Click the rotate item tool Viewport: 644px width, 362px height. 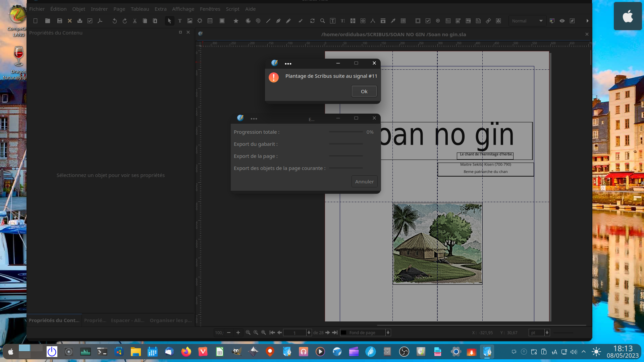(x=312, y=21)
